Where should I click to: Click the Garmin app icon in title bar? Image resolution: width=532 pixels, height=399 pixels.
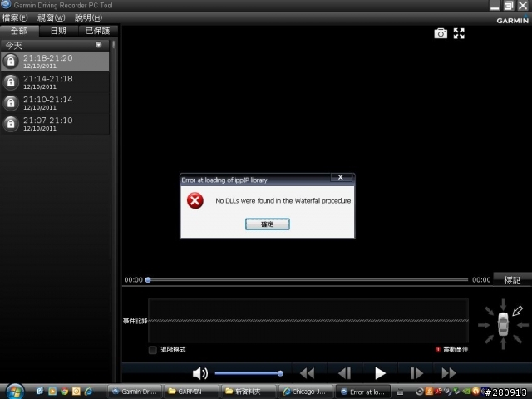coord(6,4)
